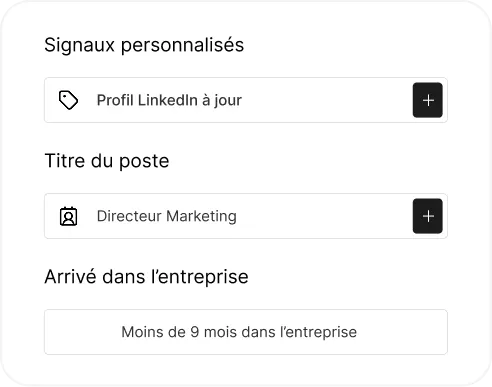Add the Directeur Marketing job title

427,216
